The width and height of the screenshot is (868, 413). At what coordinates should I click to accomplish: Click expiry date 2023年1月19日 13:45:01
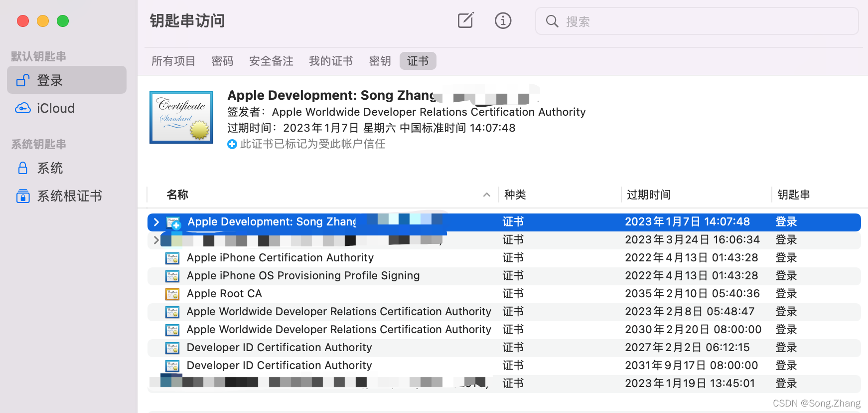pos(690,384)
